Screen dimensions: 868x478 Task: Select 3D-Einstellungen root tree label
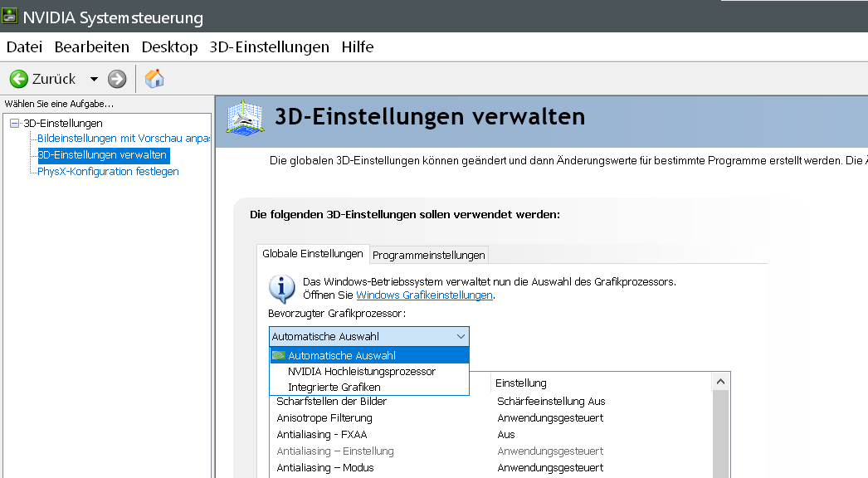coord(62,123)
